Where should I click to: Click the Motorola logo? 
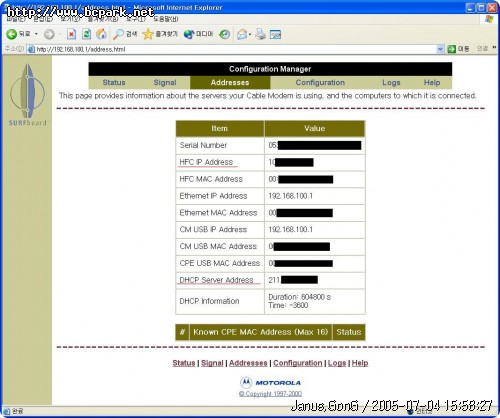coord(270,383)
